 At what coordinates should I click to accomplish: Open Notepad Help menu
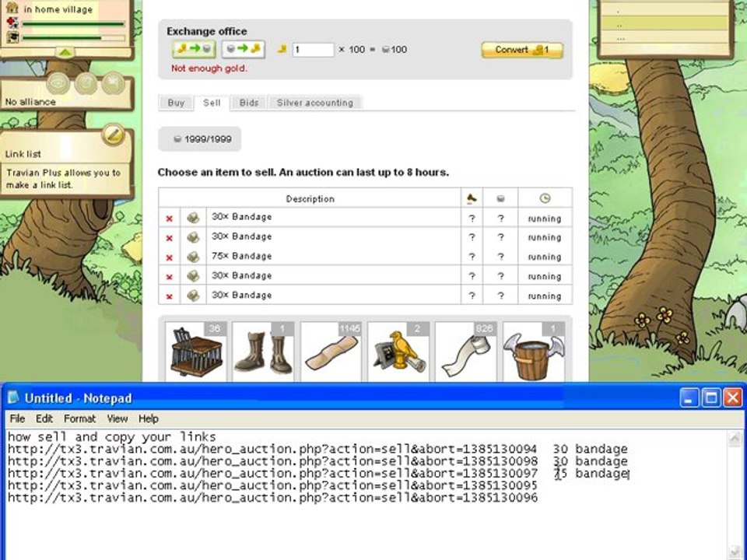tap(148, 418)
